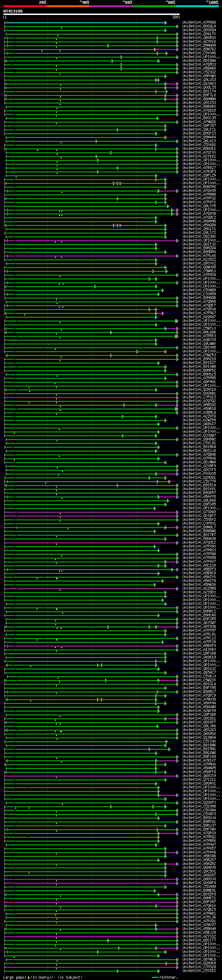Screen dimensions: 222x980
Task: Select hit label UniRef100_C5X491
Action: [x=199, y=145]
